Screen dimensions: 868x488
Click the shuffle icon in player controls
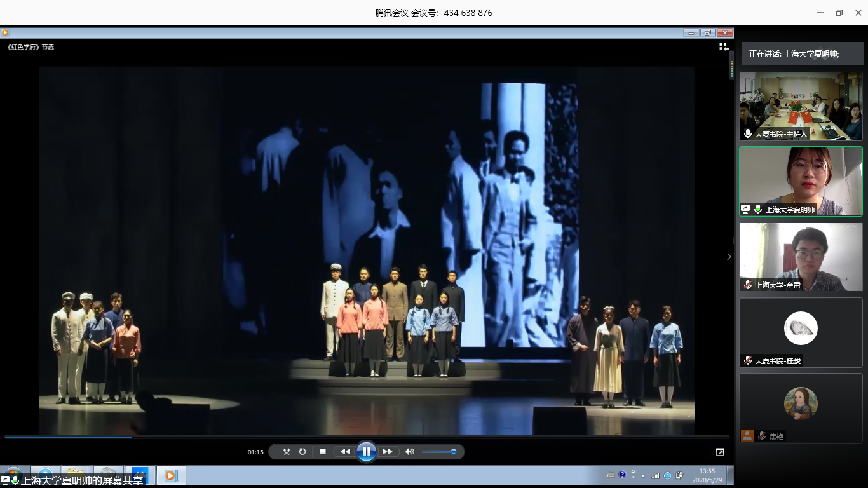287,452
